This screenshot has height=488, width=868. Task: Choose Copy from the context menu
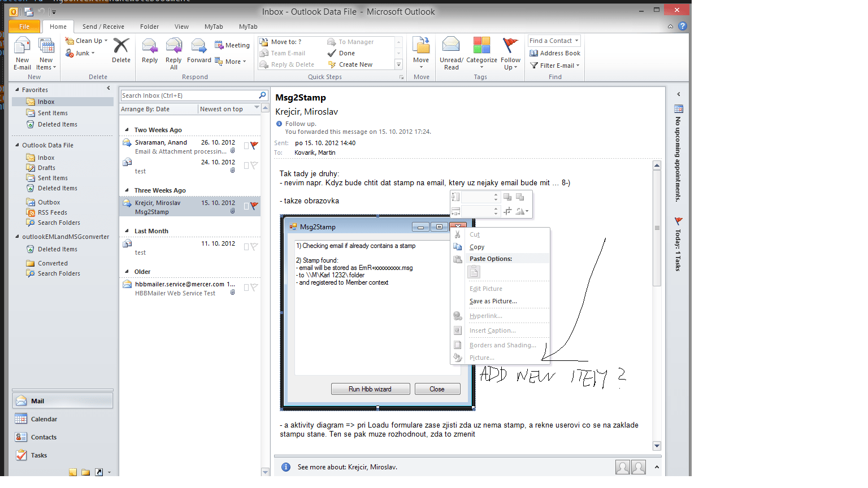[477, 247]
